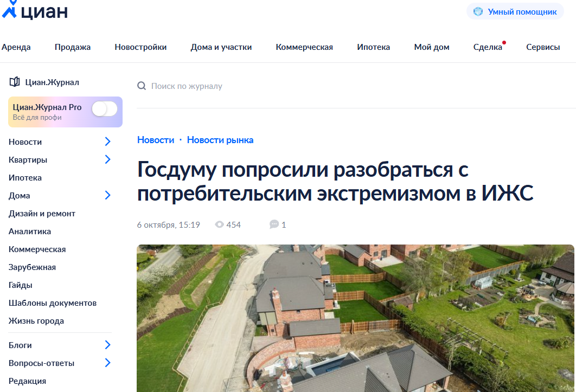Expand the Новости sidebar section
The height and width of the screenshot is (392, 576).
(107, 142)
